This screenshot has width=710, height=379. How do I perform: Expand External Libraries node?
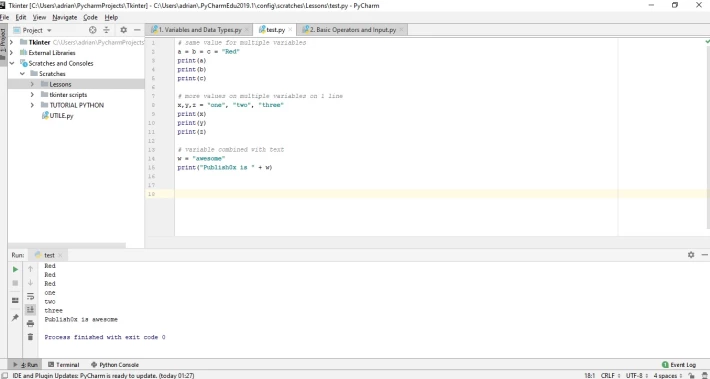pos(11,53)
